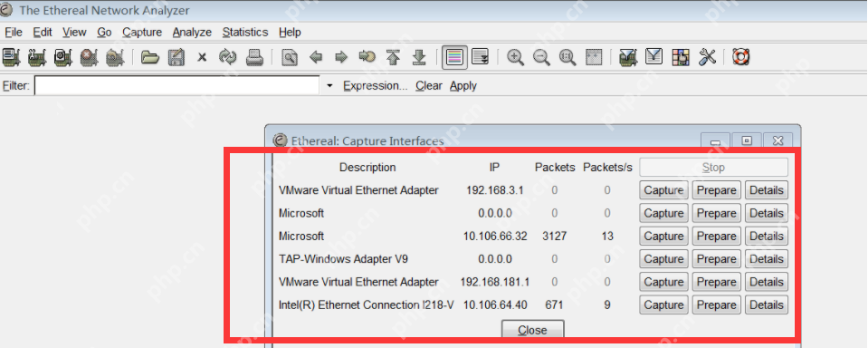This screenshot has width=868, height=348.
Task: Zoom in with magnifier plus icon
Action: 515,57
